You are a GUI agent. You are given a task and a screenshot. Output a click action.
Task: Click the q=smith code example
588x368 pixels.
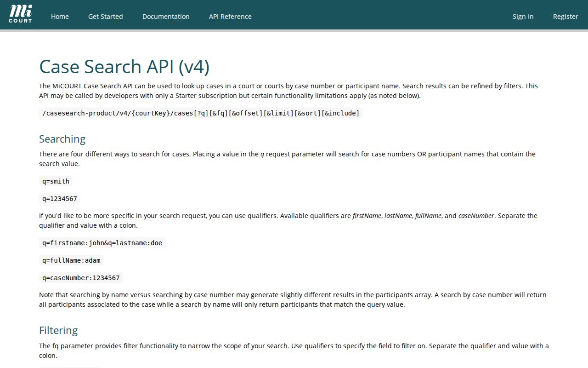(56, 181)
